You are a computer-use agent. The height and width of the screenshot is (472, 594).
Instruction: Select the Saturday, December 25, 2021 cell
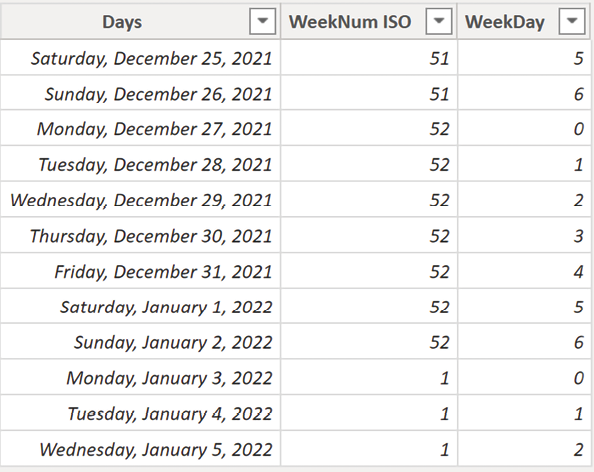click(x=140, y=58)
